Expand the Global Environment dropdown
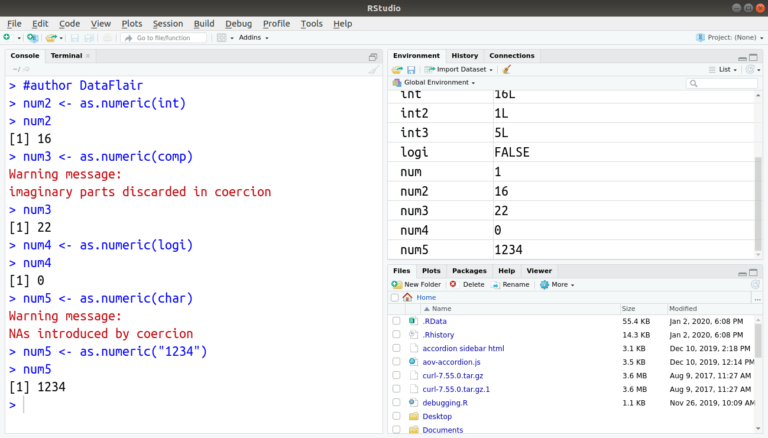 click(x=435, y=83)
